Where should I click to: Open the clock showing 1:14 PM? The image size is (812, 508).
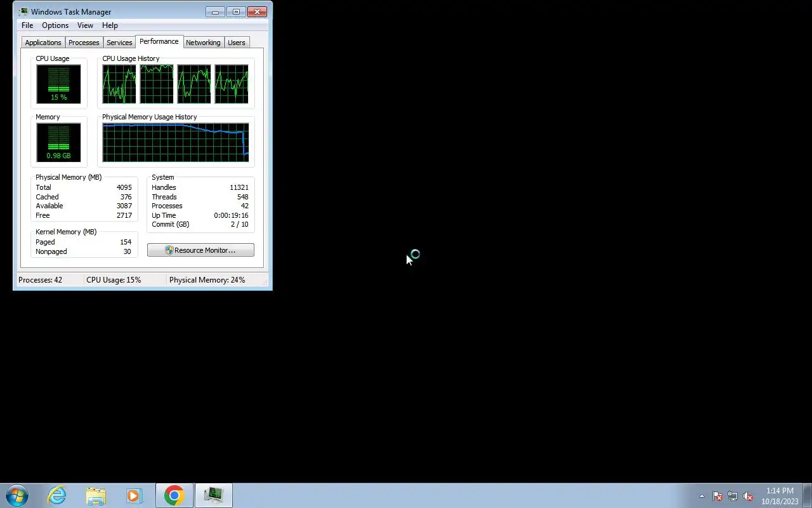tap(780, 496)
